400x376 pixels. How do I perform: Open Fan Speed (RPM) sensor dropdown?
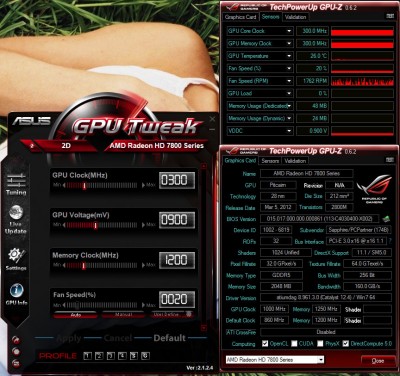point(289,81)
